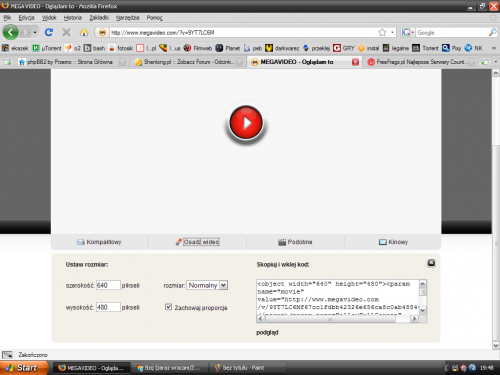This screenshot has height=375, width=500.
Task: Open the back/forward history dropdown arrow
Action: [35, 32]
